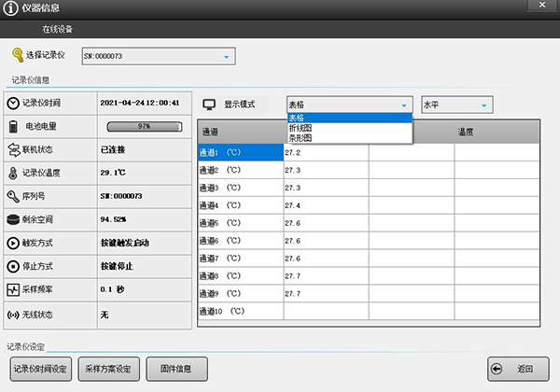The height and width of the screenshot is (392, 560).
Task: Click the play icon for 触发方式
Action: click(x=13, y=243)
